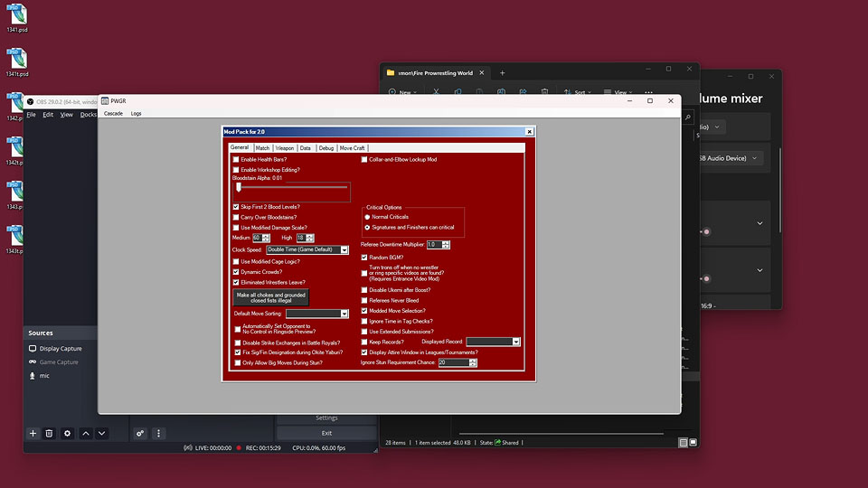Screen dimensions: 868x488
Task: Click the PWGR window title icon
Action: 105,100
